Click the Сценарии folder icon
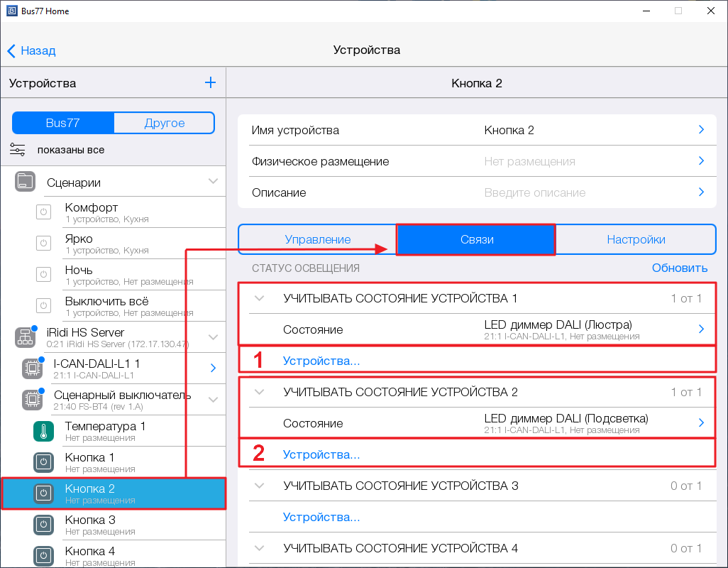 coord(26,182)
